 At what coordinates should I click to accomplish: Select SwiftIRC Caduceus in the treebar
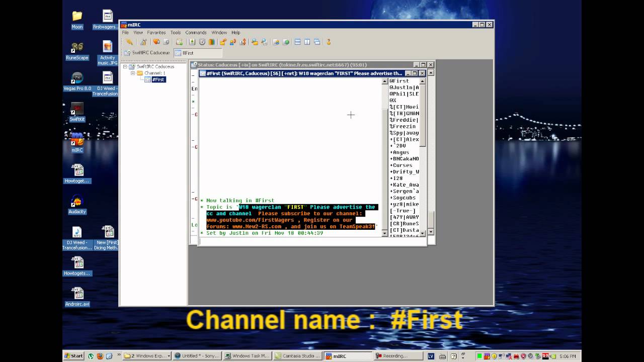155,66
